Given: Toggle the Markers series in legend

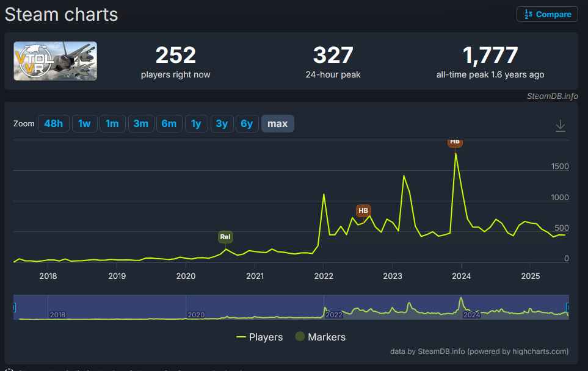Looking at the screenshot, I should click(x=320, y=337).
